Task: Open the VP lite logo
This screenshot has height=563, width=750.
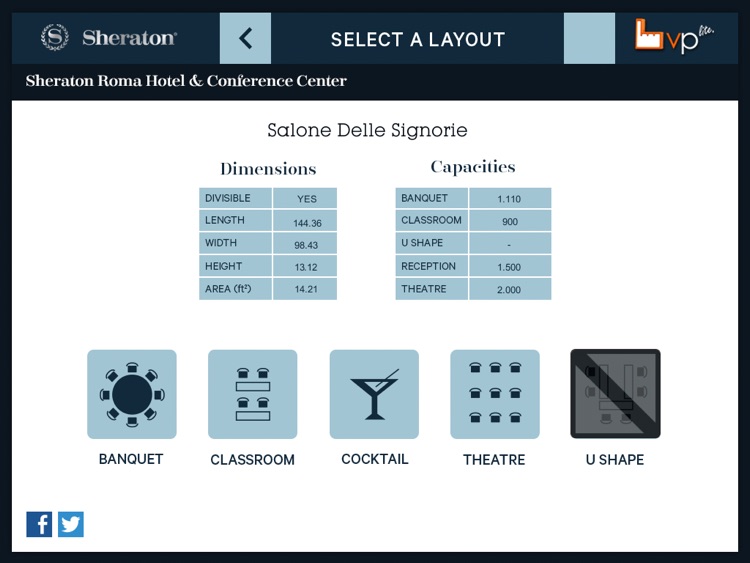Action: click(674, 35)
